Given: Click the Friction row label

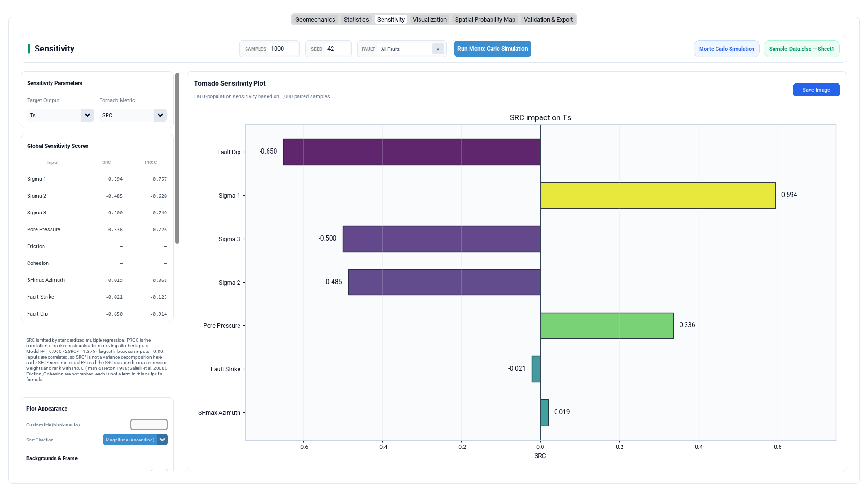Looking at the screenshot, I should click(36, 246).
